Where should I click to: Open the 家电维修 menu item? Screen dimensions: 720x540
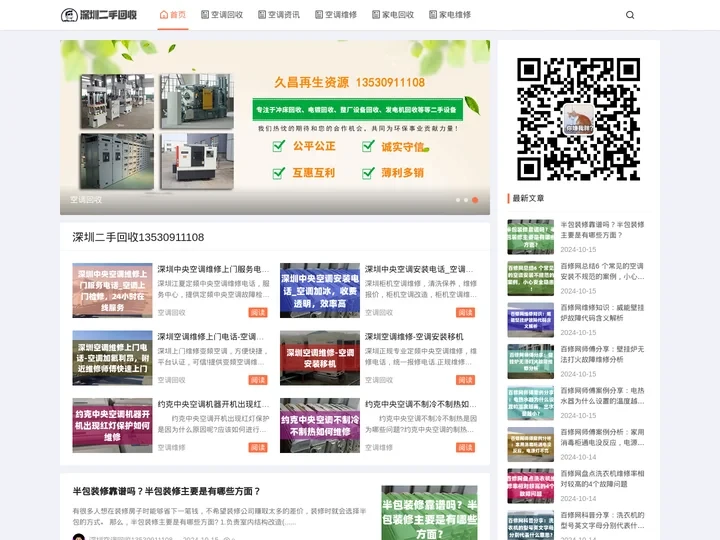click(450, 15)
